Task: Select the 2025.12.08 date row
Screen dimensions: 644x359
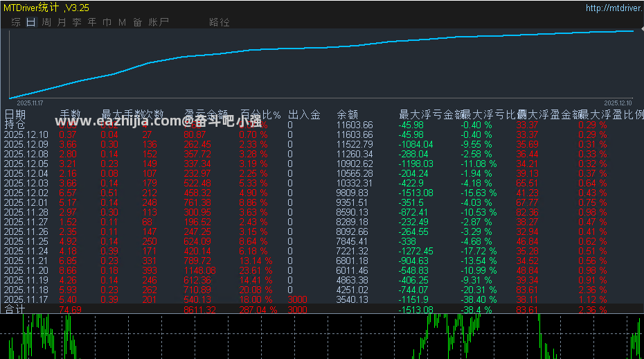Action: (x=26, y=154)
